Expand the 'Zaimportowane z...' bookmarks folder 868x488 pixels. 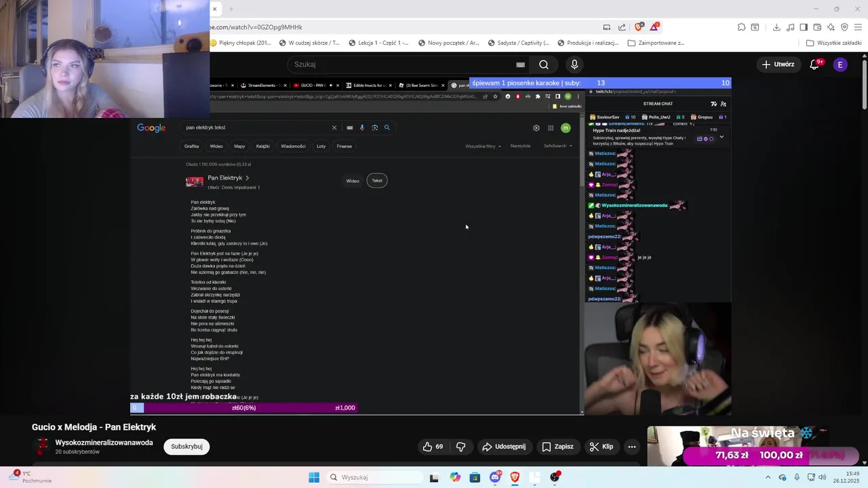point(656,43)
